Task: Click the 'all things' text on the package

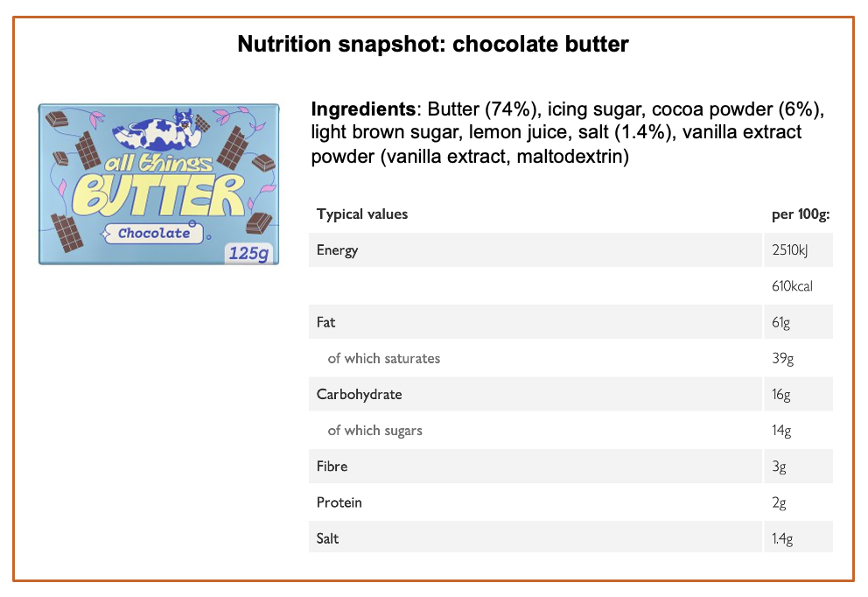Action: [x=158, y=163]
